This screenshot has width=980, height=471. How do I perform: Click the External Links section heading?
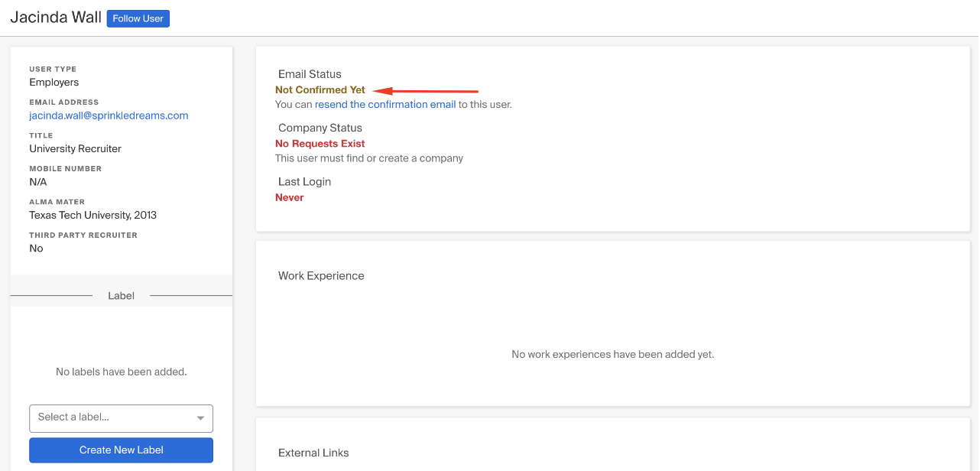coord(313,453)
